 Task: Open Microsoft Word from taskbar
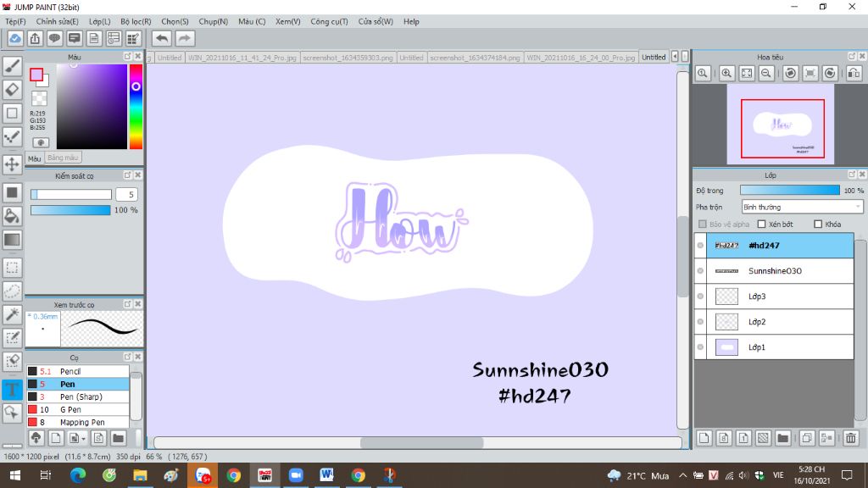tap(326, 475)
